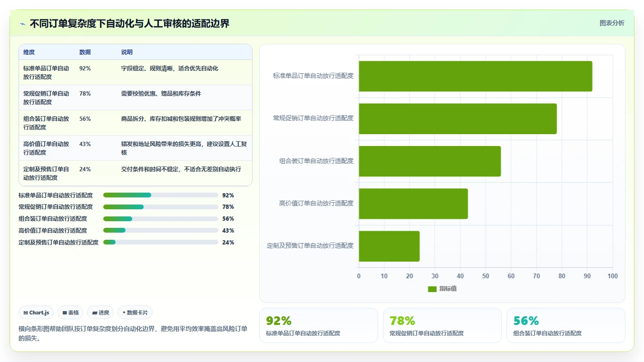Click 组合装订单自动放行适配度 label on chart axis
This screenshot has height=362, width=644.
click(x=316, y=161)
